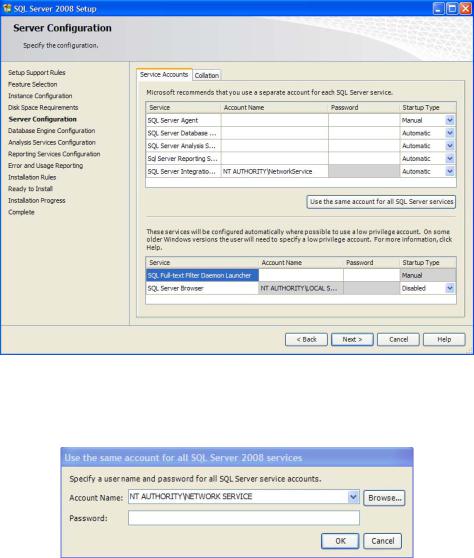Select the SQL Server Agent service row
The height and width of the screenshot is (558, 474).
pos(183,120)
